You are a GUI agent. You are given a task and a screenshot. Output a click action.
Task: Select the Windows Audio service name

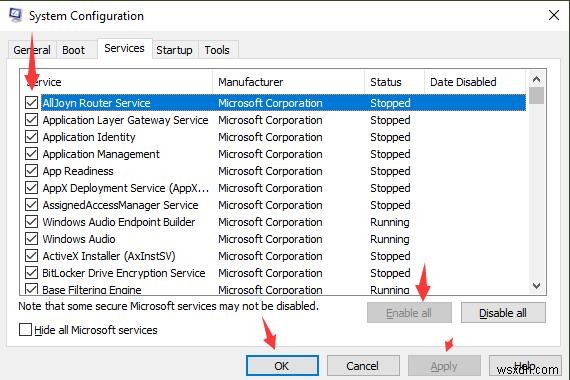[x=79, y=239]
